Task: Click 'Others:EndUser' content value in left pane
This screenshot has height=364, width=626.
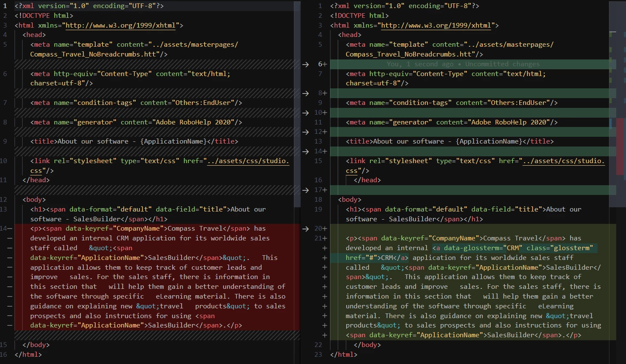Action: (x=203, y=103)
